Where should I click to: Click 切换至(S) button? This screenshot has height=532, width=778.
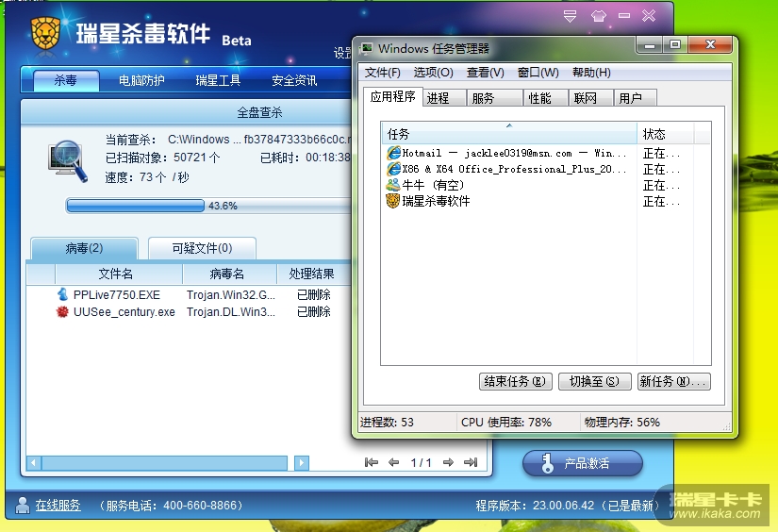click(x=594, y=381)
